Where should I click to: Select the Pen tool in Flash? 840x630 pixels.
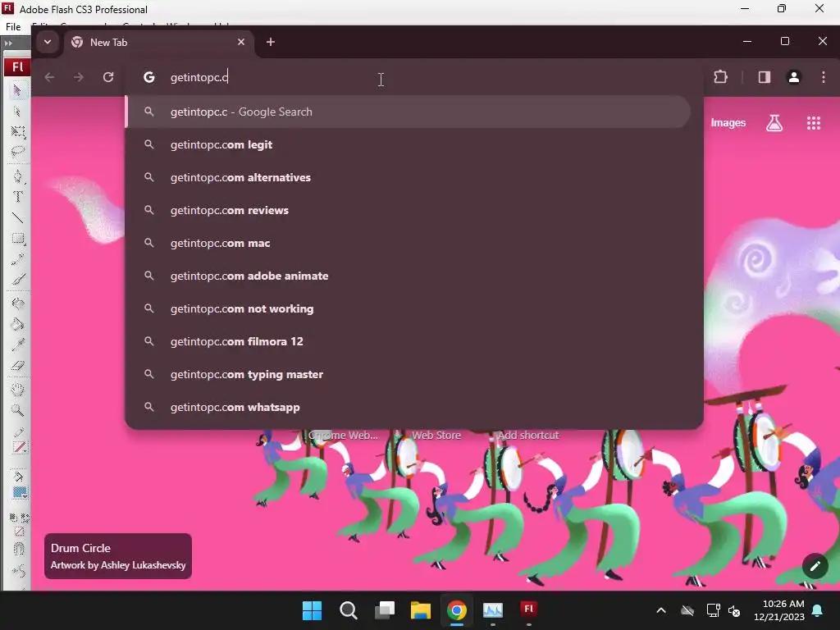17,176
